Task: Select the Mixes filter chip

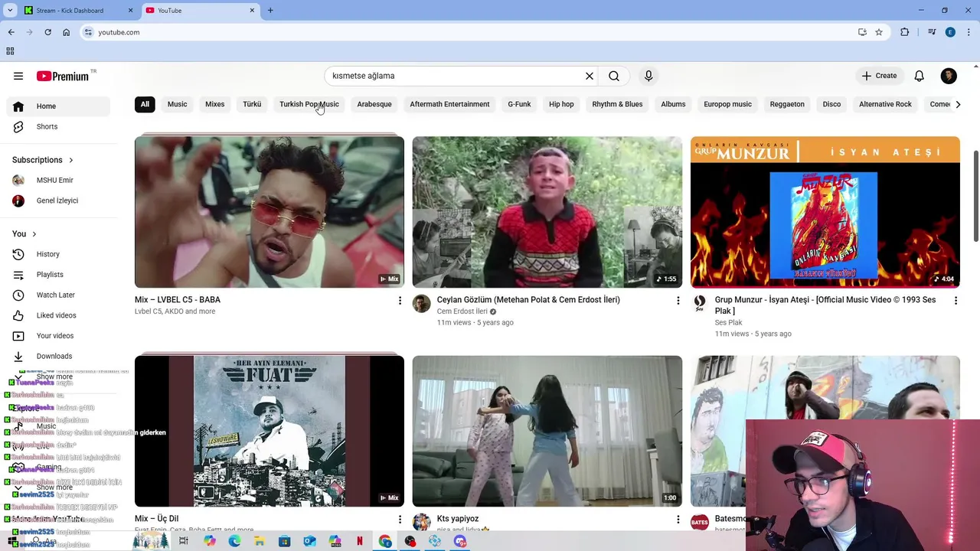Action: pos(215,104)
